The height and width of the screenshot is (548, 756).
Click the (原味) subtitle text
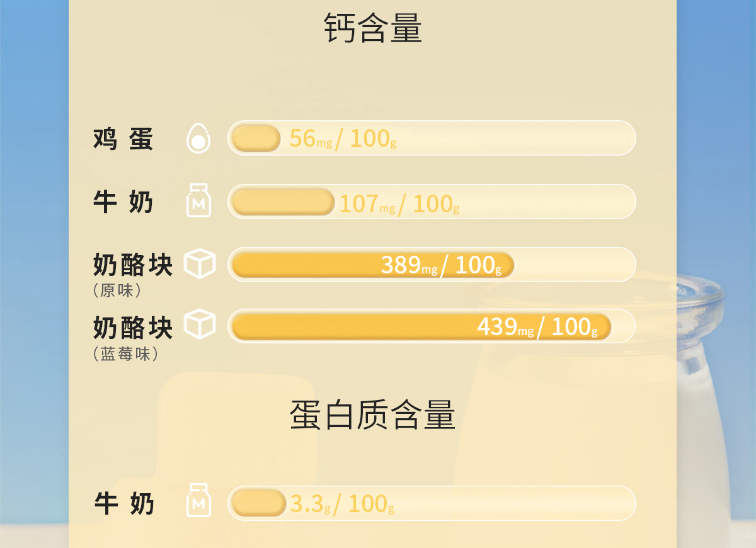point(117,290)
